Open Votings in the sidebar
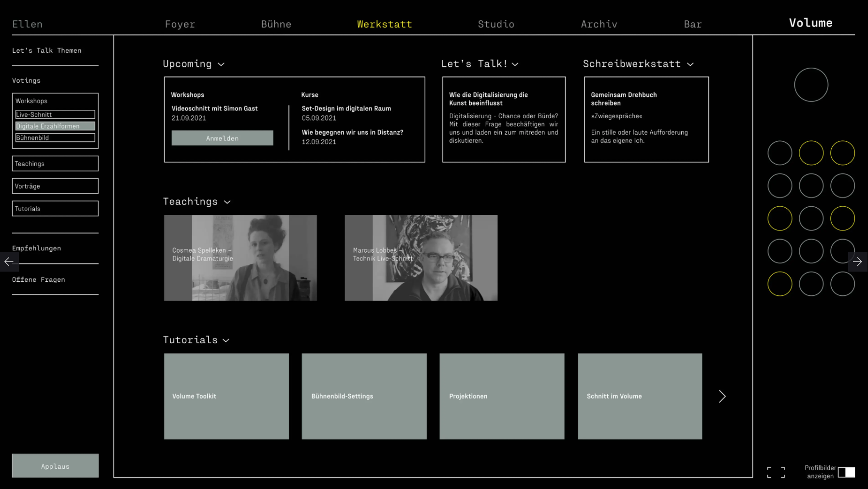Image resolution: width=868 pixels, height=489 pixels. pos(26,80)
